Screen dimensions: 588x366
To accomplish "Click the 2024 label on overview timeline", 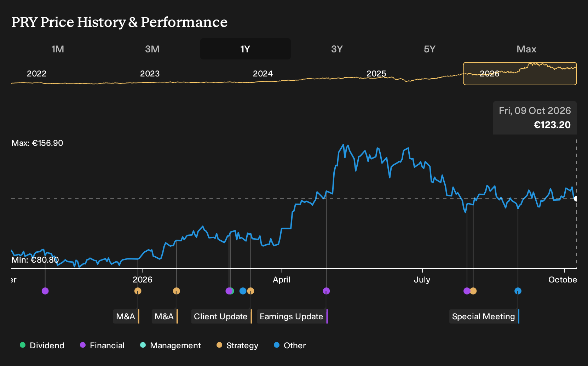I will 263,74.
